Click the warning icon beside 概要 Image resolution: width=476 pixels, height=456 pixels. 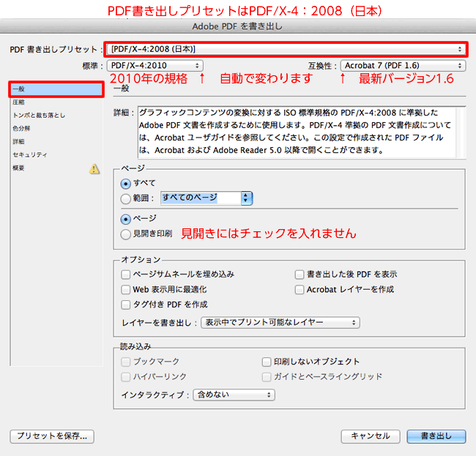coord(94,168)
